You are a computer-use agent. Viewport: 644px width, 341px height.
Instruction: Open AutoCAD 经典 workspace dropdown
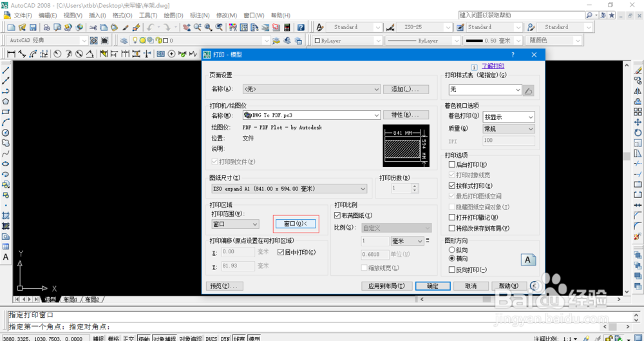tap(48, 41)
